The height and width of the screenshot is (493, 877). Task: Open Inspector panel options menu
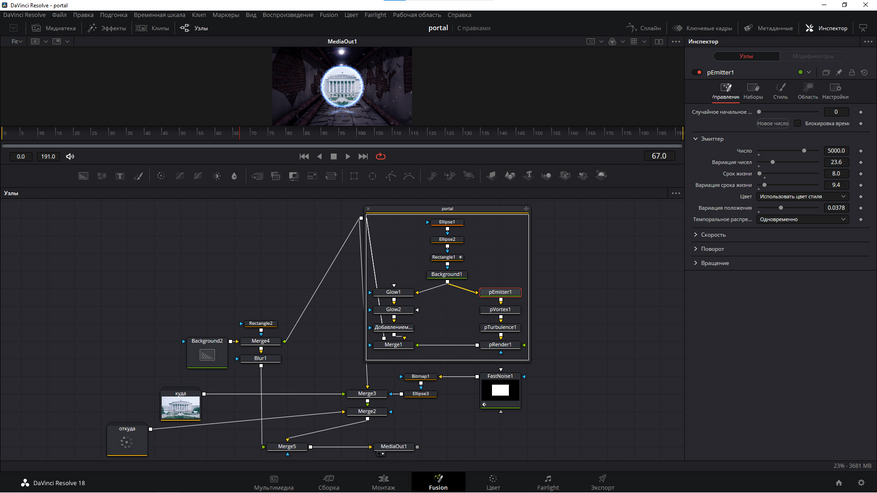click(867, 41)
